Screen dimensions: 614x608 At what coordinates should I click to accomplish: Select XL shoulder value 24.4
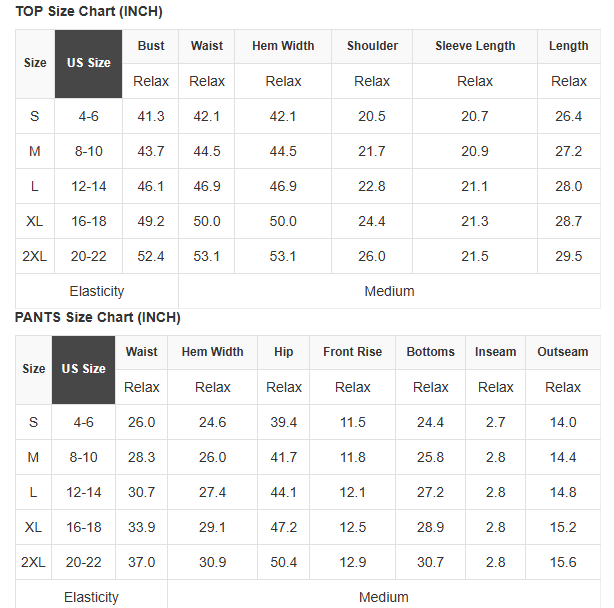372,222
